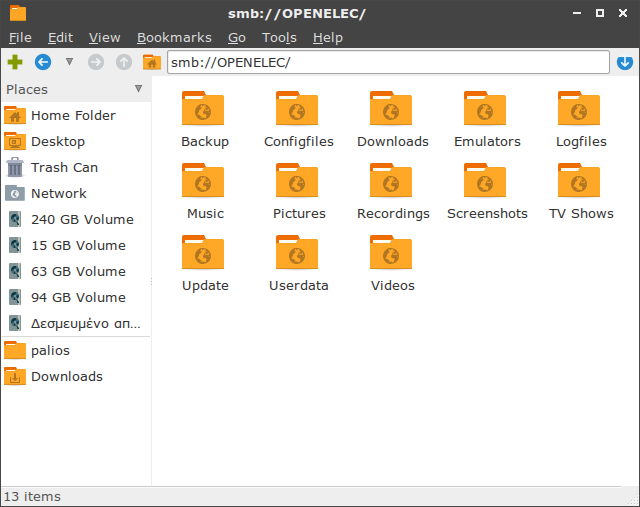Click the path bar with smb://OPENELEC/
Image resolution: width=640 pixels, height=507 pixels.
tap(388, 62)
